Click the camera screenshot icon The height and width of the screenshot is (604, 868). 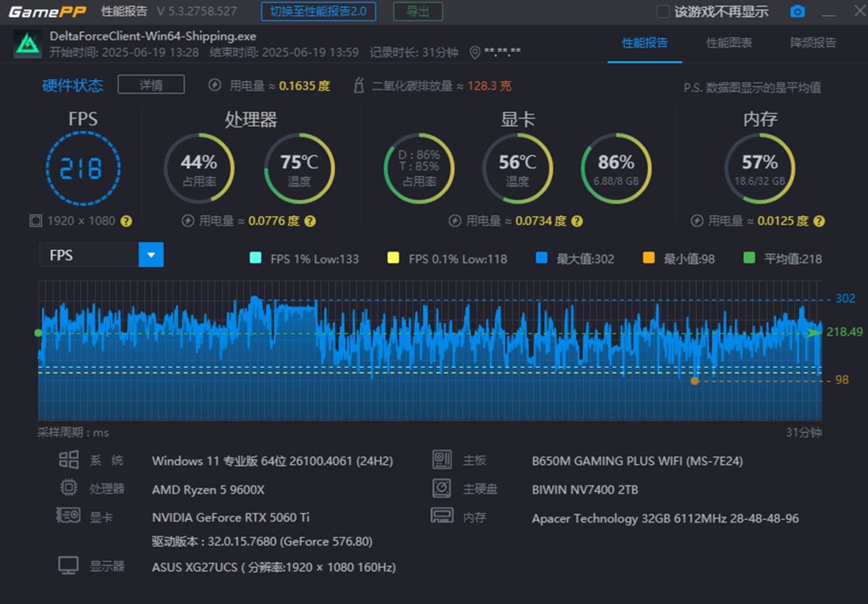click(797, 12)
